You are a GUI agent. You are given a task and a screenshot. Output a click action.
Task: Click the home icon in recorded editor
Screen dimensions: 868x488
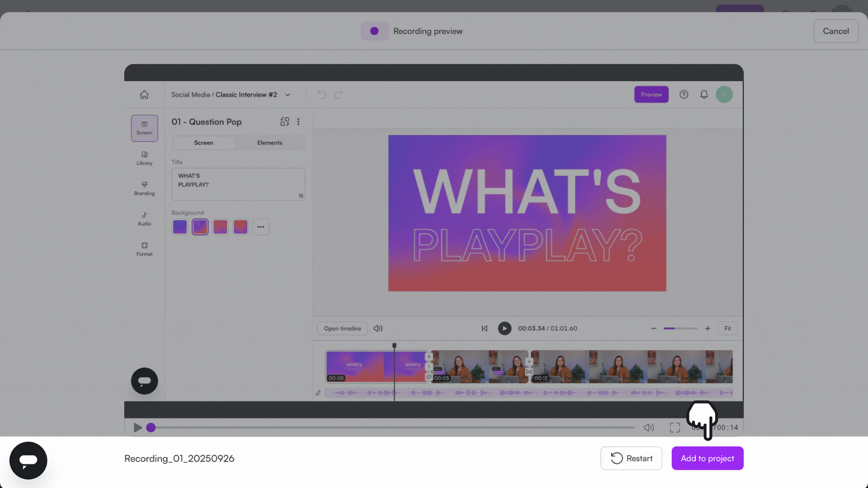tap(144, 94)
